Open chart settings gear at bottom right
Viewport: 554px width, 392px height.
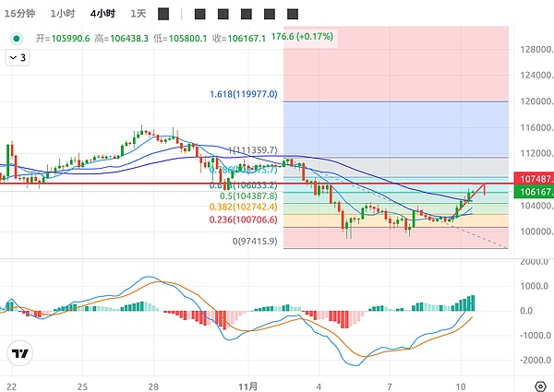538,386
